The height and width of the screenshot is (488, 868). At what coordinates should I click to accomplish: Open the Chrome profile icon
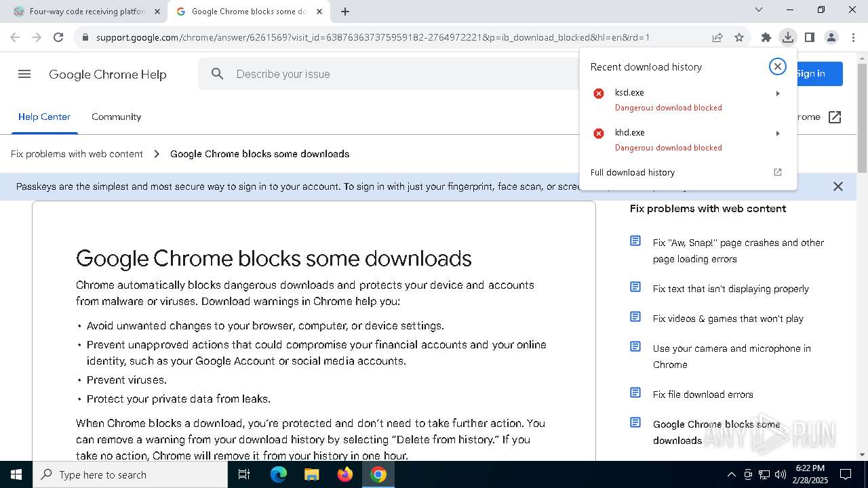[831, 37]
